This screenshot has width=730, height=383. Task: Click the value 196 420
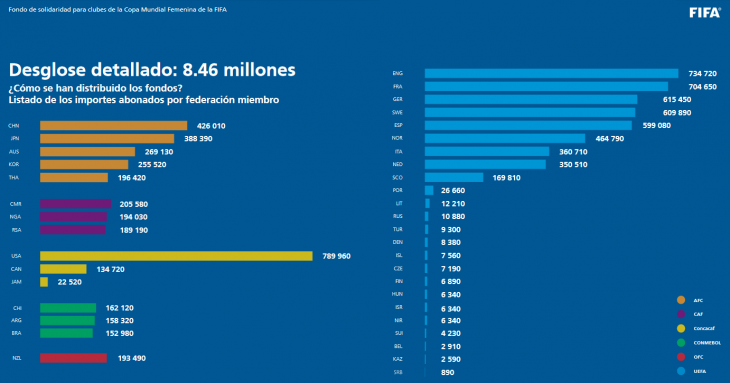coord(131,178)
